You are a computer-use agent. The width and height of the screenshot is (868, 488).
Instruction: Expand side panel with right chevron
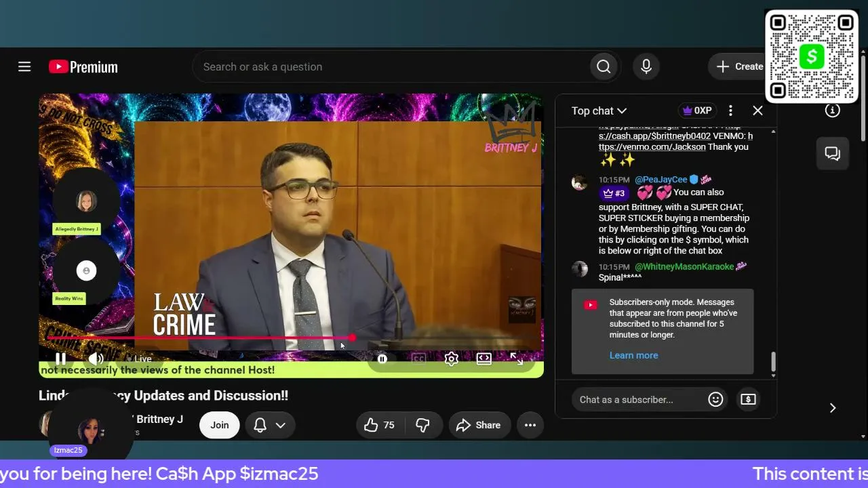(x=833, y=407)
